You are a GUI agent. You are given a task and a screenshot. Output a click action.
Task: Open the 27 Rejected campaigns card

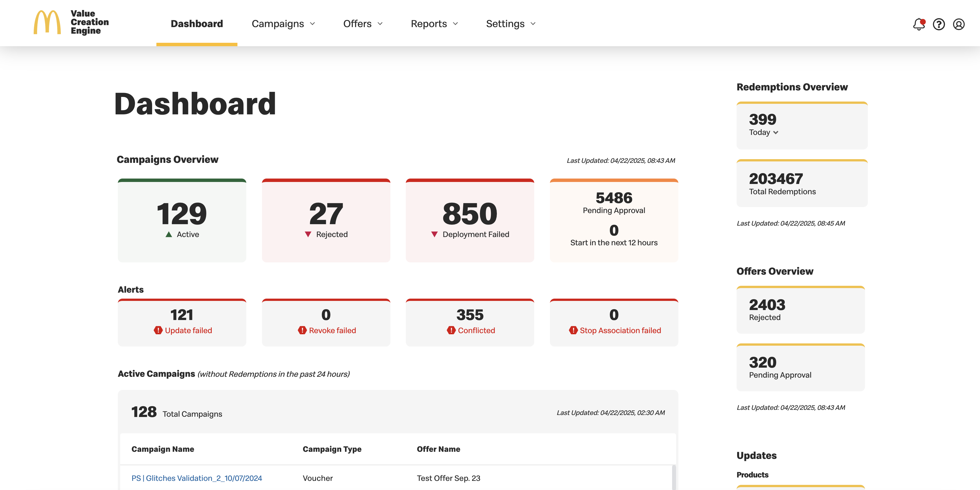[x=326, y=220]
